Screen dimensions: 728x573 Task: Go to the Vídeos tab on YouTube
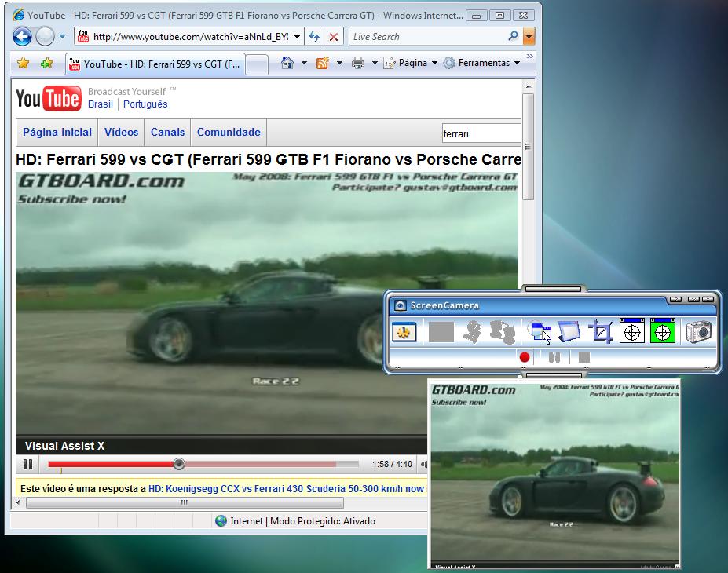click(x=121, y=132)
